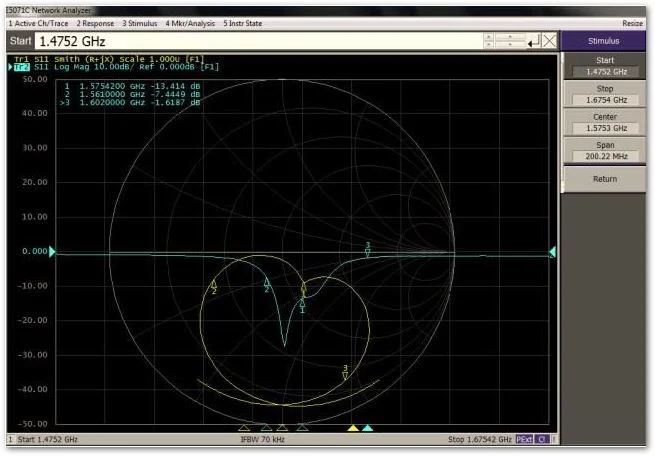Click marker 2 on the cyan Log Mag trace
Viewport: 655px width, 456px height.
[267, 285]
